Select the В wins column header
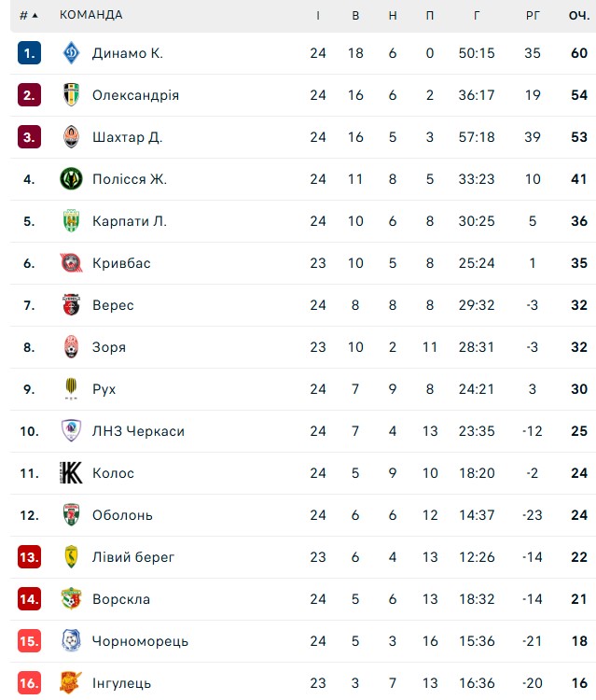Screen dimensions: 596x700 click(355, 16)
